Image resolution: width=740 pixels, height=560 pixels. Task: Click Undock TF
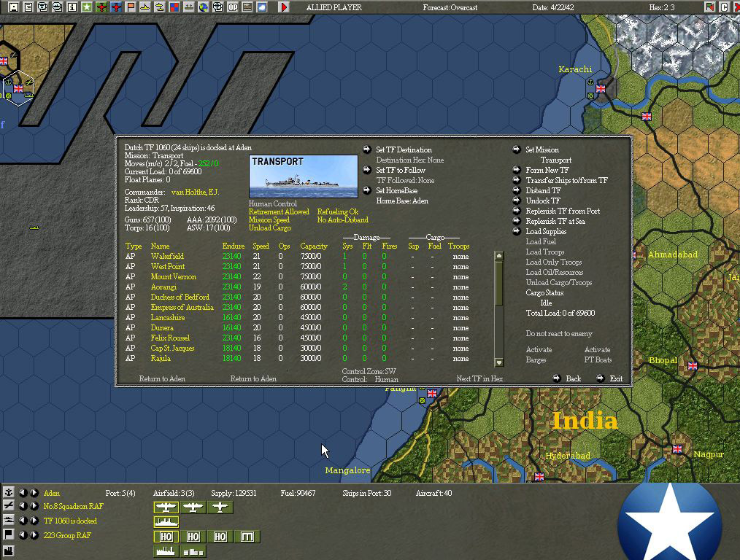pyautogui.click(x=543, y=201)
